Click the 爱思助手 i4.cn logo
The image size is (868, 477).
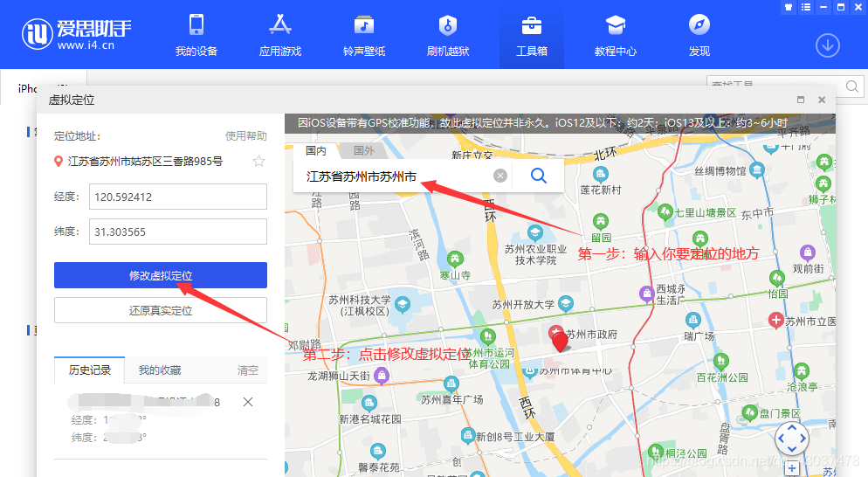pos(76,34)
